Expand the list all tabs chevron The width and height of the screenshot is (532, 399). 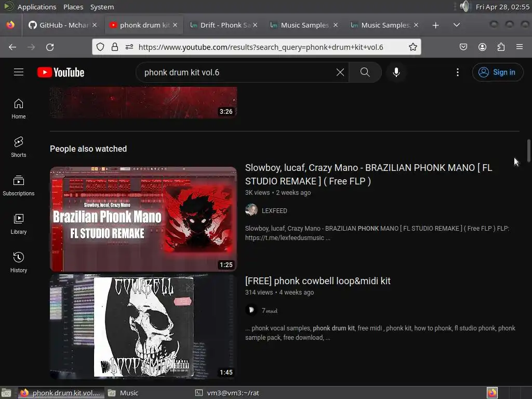tap(457, 25)
